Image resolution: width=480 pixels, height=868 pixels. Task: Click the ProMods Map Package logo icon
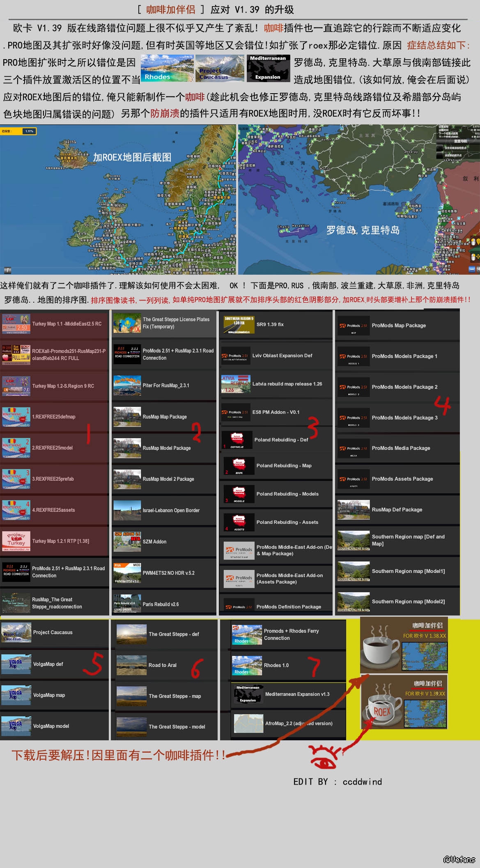[354, 326]
